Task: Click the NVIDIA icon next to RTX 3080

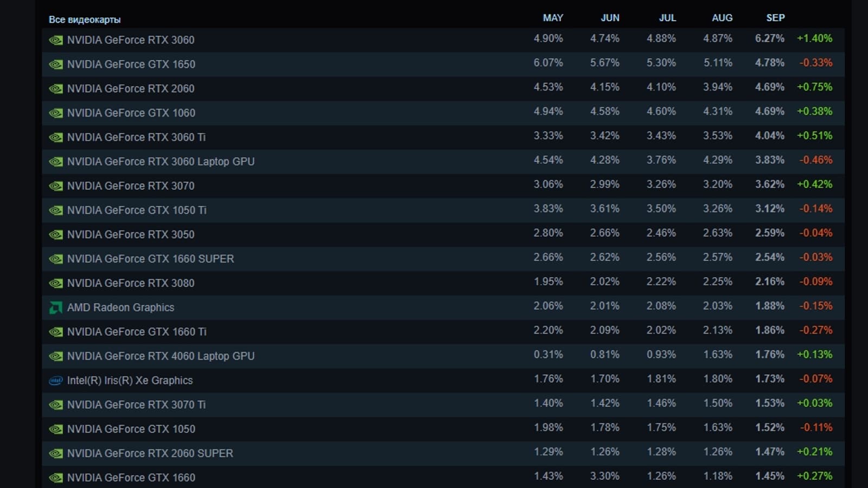Action: coord(56,284)
